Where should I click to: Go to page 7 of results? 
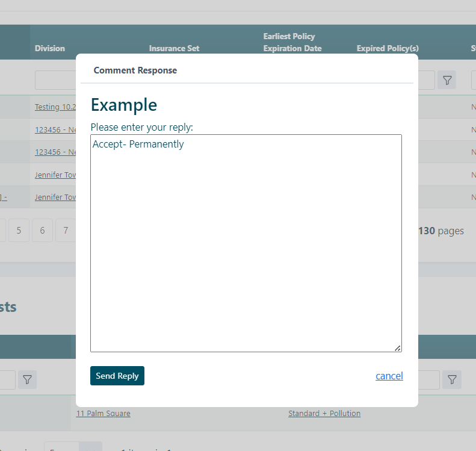coord(66,231)
